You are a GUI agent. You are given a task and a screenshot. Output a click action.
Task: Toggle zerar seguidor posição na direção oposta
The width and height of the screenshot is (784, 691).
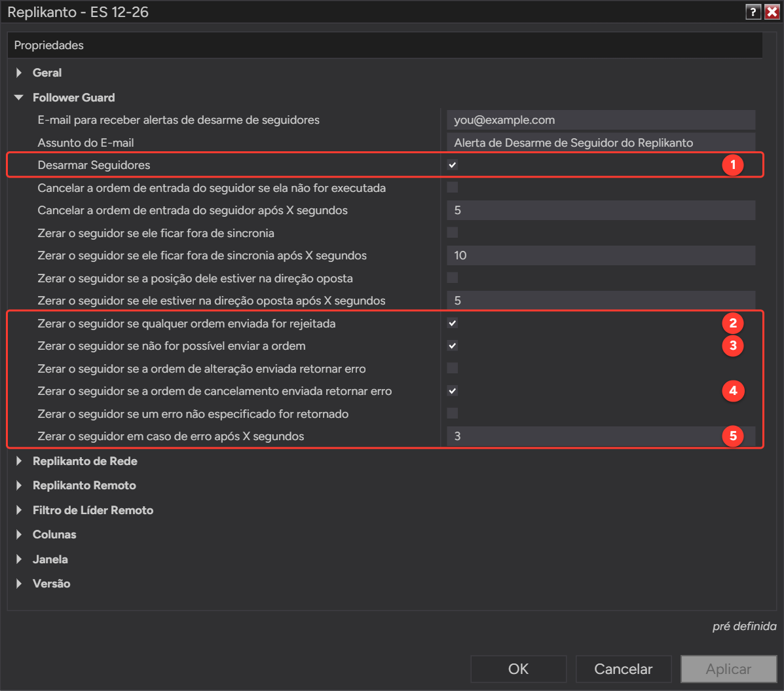click(x=453, y=278)
